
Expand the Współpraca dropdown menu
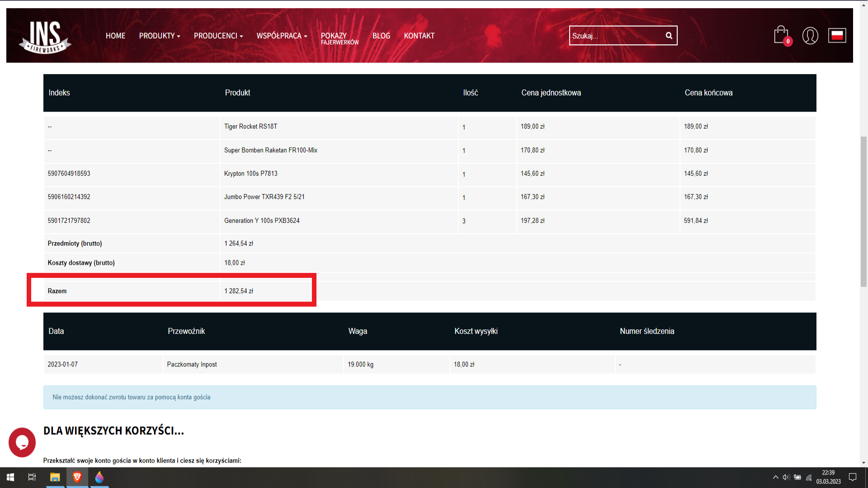click(281, 36)
